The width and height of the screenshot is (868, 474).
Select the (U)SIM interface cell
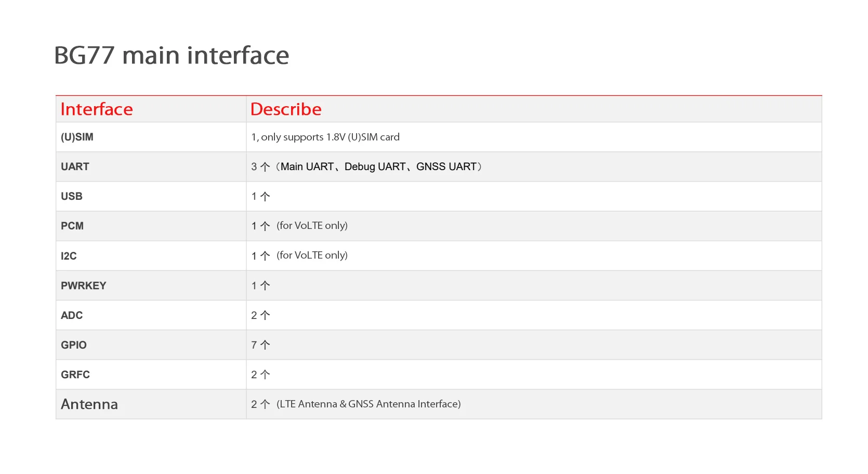pyautogui.click(x=77, y=137)
